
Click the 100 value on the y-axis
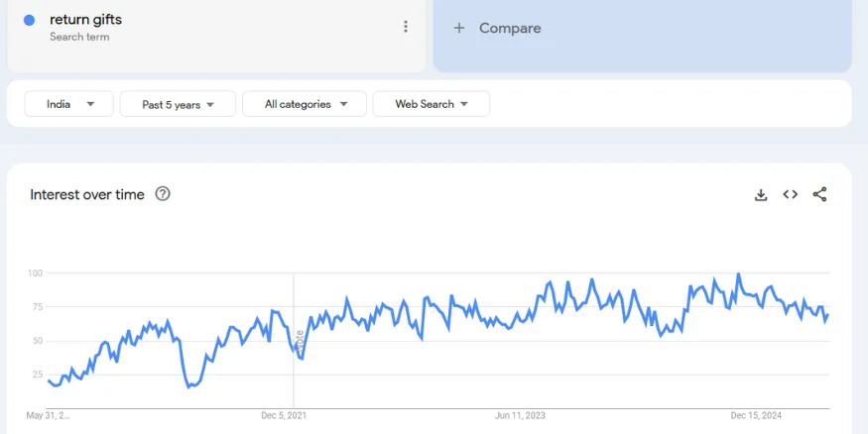(35, 272)
